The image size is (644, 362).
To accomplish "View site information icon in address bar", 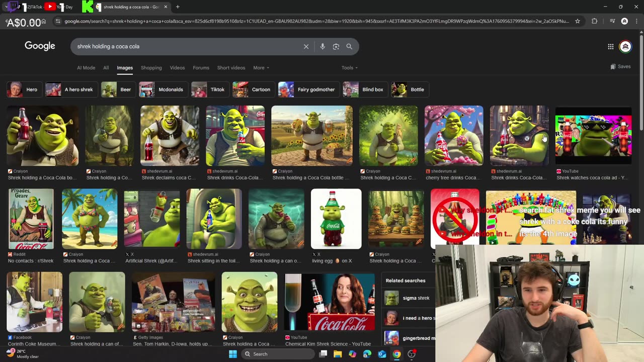I will tap(58, 21).
